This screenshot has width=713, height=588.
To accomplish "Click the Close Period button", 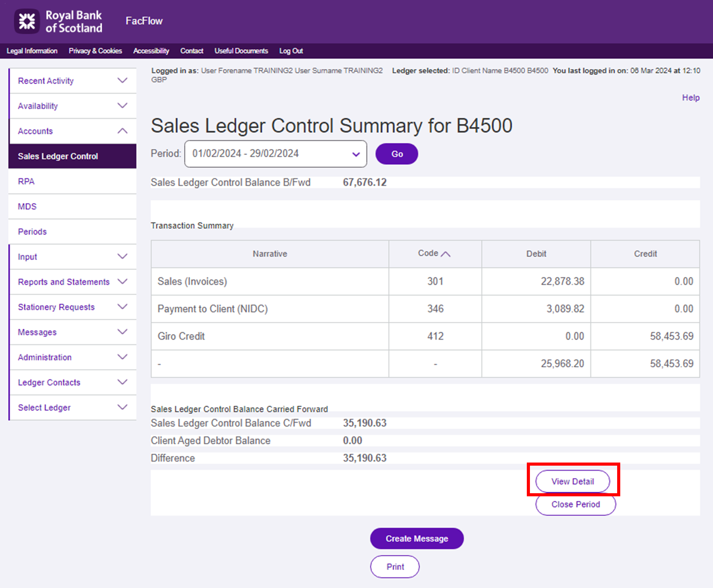I will [x=575, y=504].
